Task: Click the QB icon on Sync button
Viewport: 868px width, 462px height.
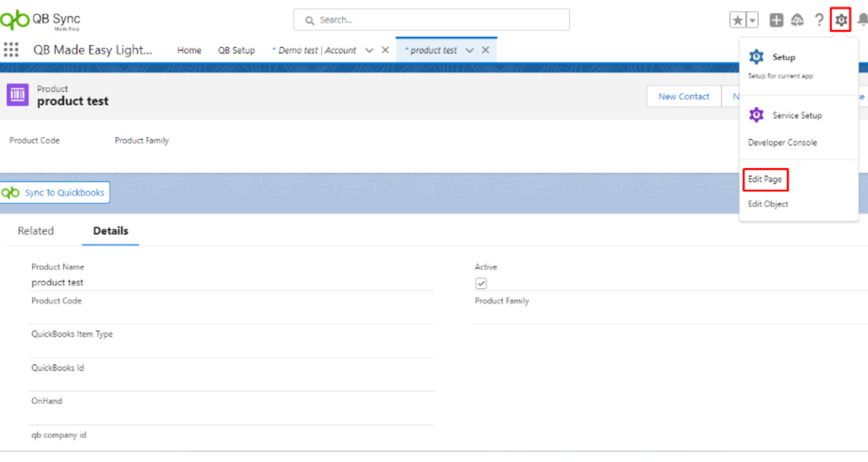Action: 11,193
